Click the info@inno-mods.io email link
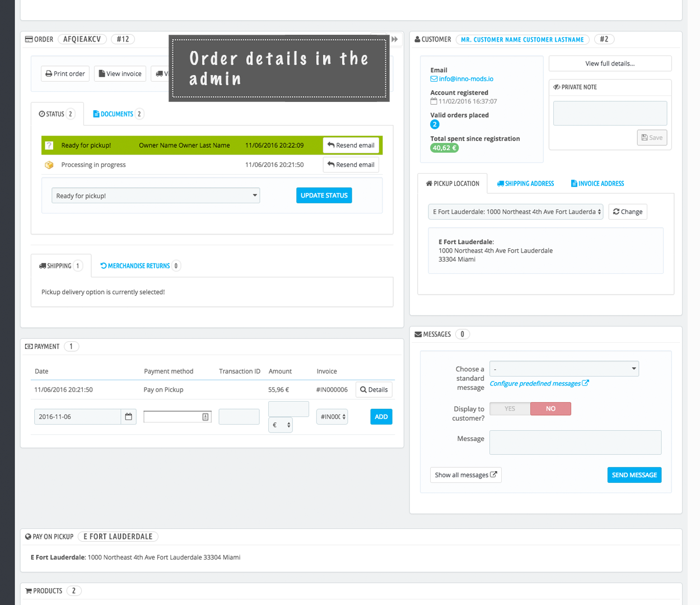 tap(466, 79)
